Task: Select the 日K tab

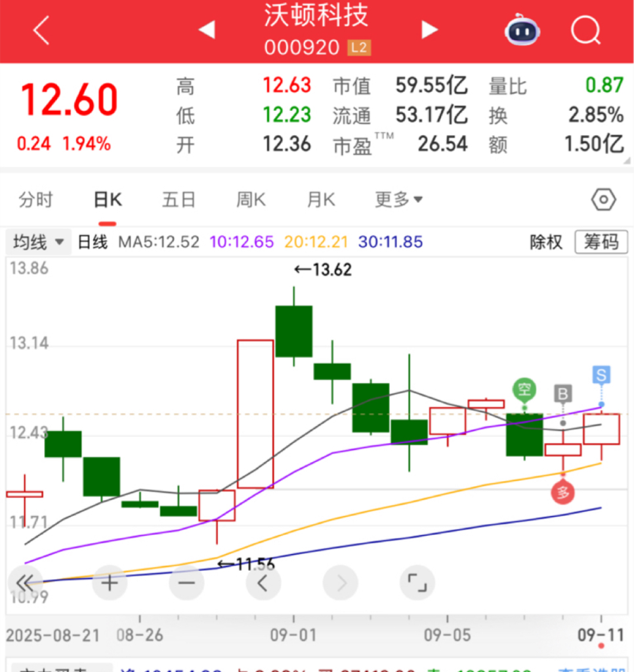Action: coord(108,199)
